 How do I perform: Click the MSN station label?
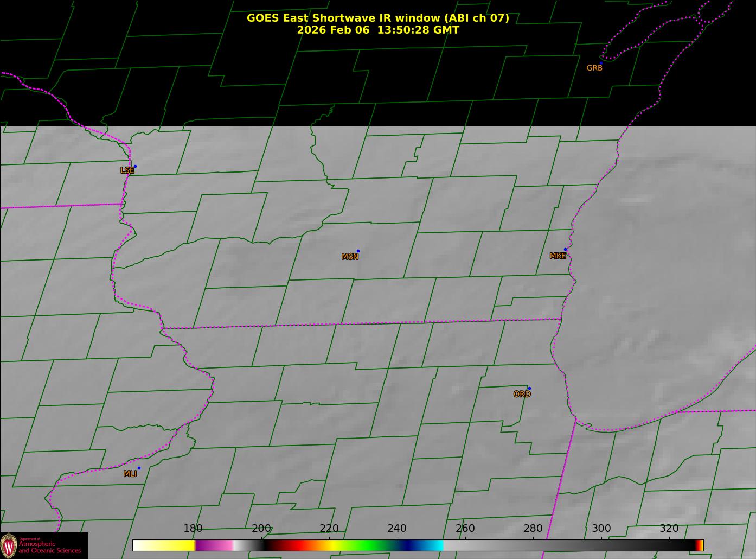350,257
